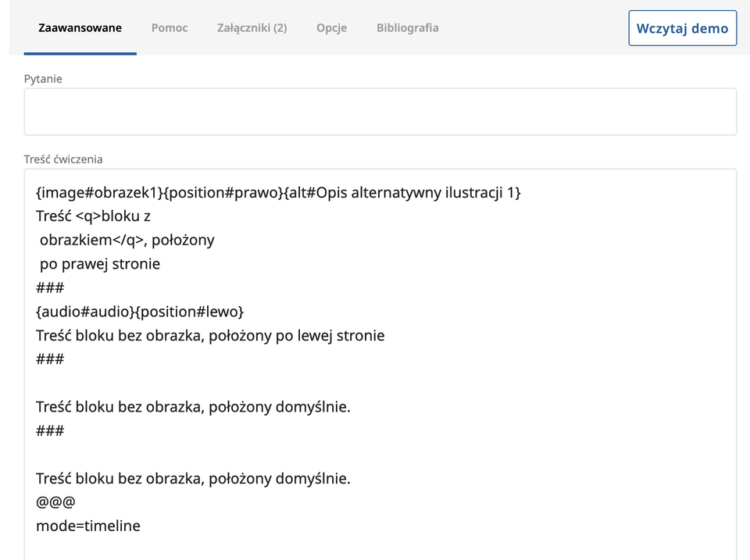Click the {position#prawo} tag in the editor
This screenshot has height=560, width=750.
(224, 192)
